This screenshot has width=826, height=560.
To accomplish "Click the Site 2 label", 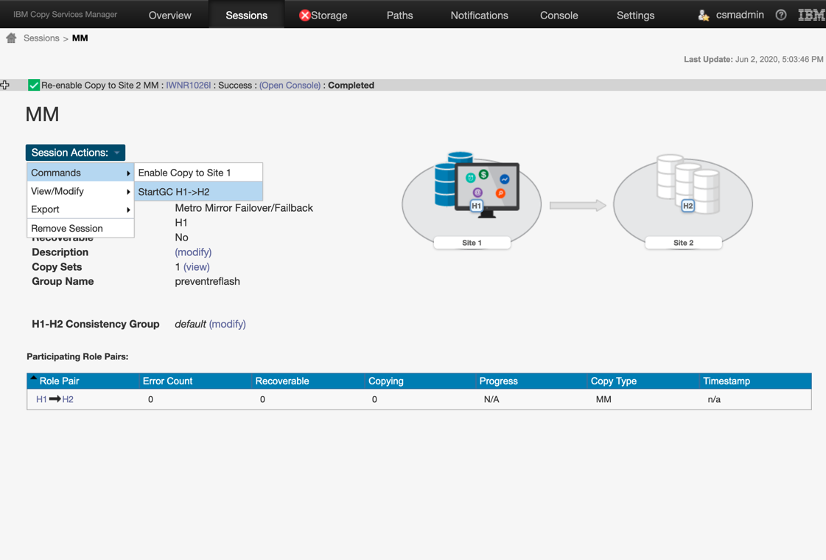I will pos(683,243).
